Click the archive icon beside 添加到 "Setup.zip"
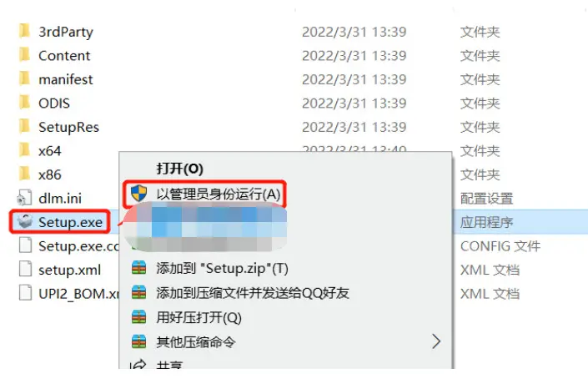This screenshot has width=588, height=379. (138, 268)
